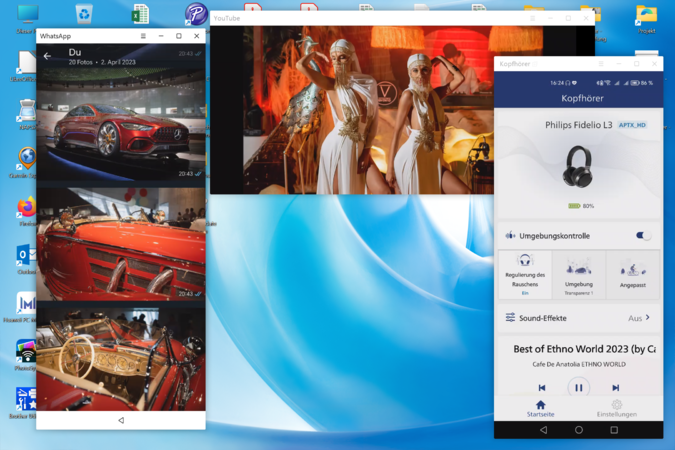Open the red vintage car hood photo
The height and width of the screenshot is (450, 675).
[x=121, y=244]
